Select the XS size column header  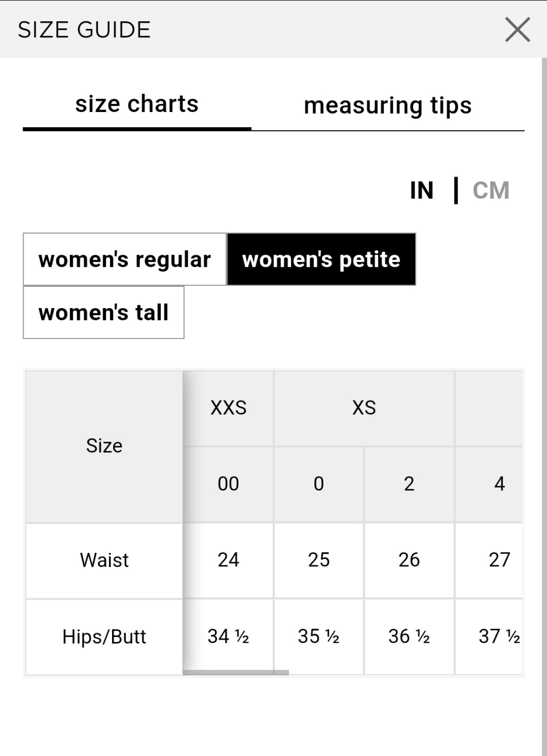click(364, 408)
